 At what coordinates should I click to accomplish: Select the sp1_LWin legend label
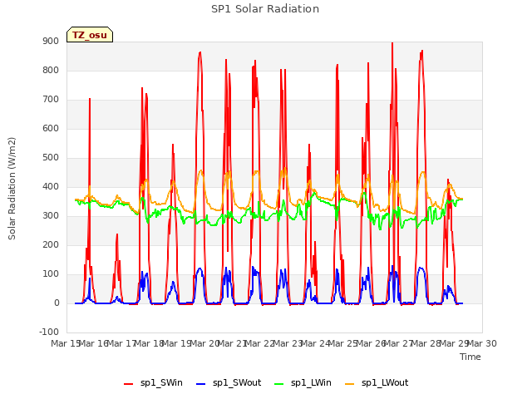pyautogui.click(x=311, y=383)
